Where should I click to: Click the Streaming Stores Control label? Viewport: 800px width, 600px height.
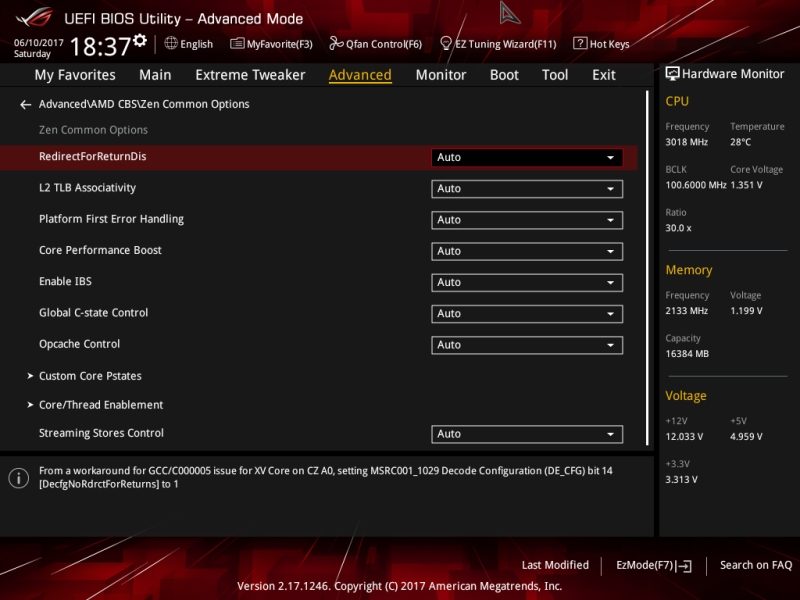click(x=102, y=433)
